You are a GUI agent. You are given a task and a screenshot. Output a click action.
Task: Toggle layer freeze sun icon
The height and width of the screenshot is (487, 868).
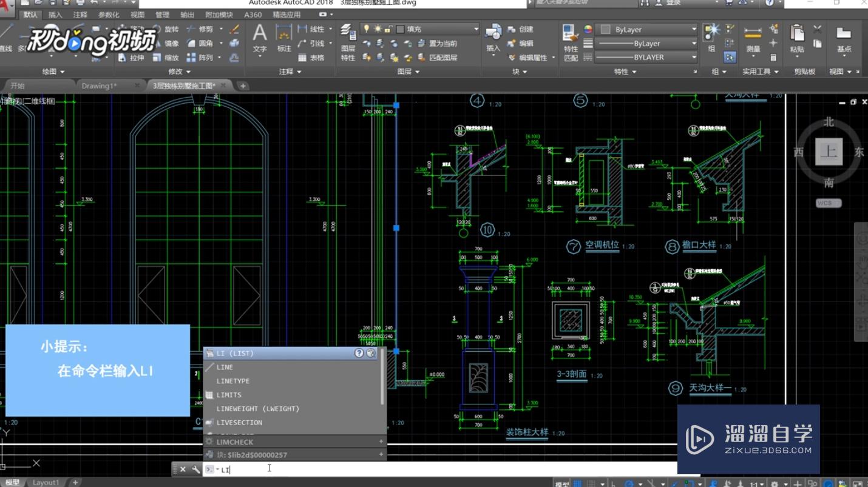[378, 29]
